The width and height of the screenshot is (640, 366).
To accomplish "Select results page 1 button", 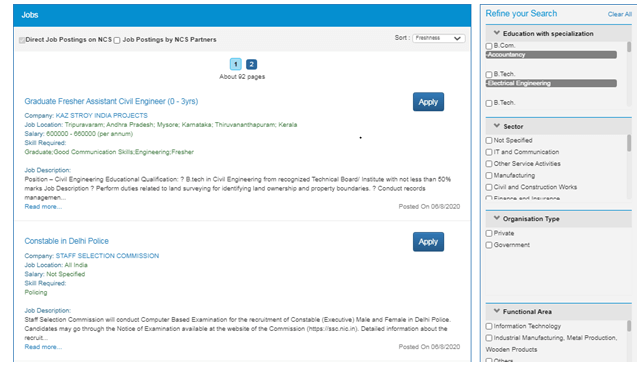I will point(236,64).
